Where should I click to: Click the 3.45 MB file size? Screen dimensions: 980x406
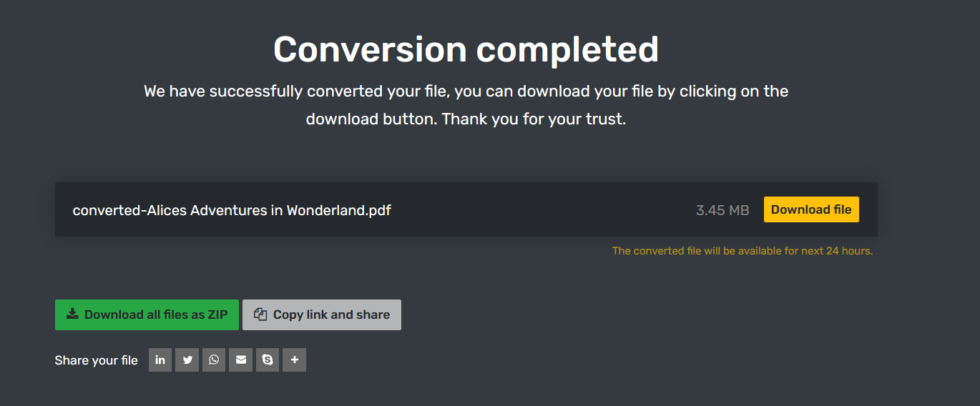(x=722, y=210)
